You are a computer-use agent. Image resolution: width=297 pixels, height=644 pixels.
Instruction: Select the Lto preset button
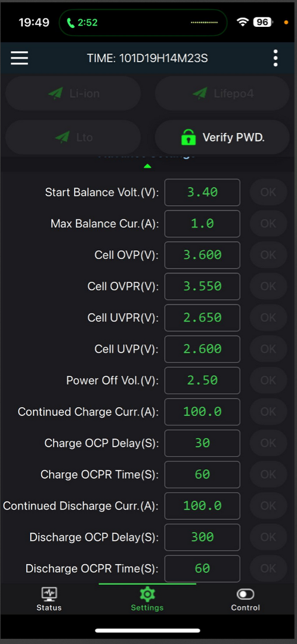point(73,137)
